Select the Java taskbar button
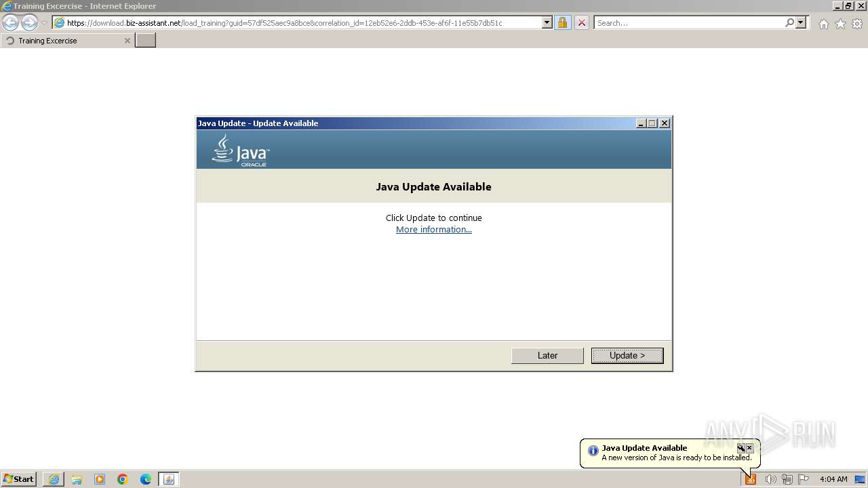The height and width of the screenshot is (488, 868). 169,479
